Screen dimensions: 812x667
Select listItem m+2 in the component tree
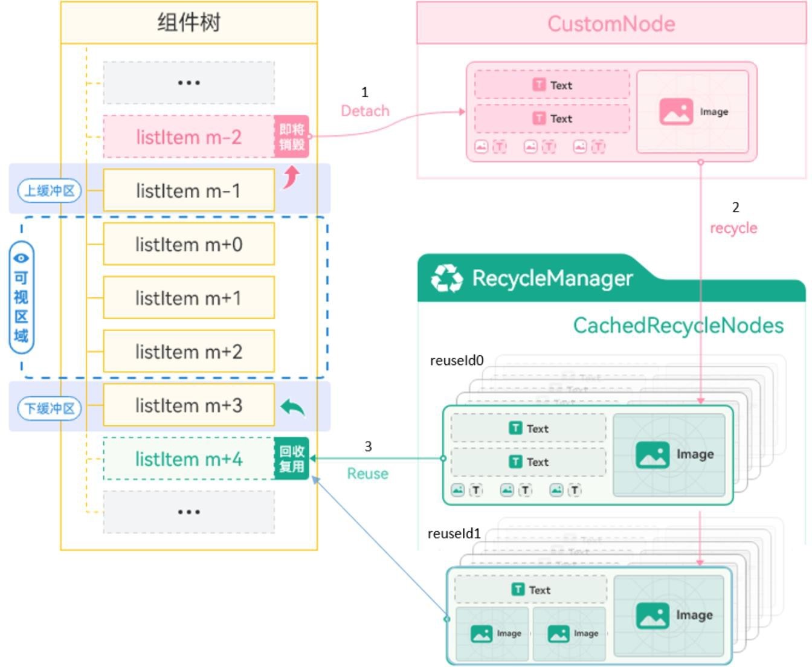(x=188, y=352)
